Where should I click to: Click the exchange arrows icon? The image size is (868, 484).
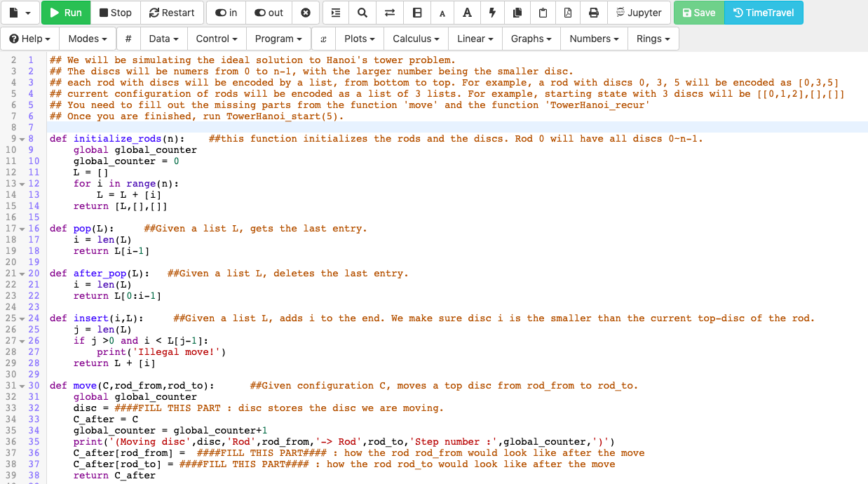(390, 13)
